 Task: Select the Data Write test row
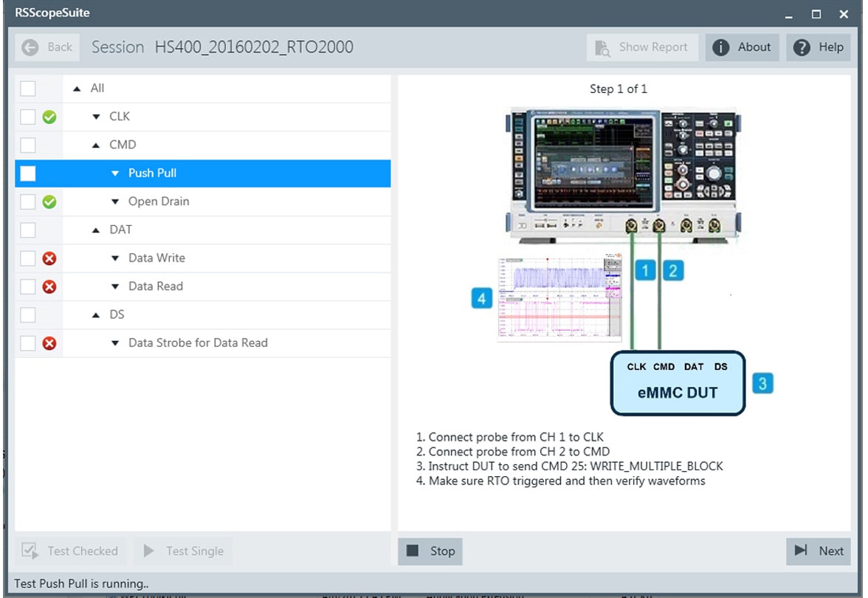(202, 258)
